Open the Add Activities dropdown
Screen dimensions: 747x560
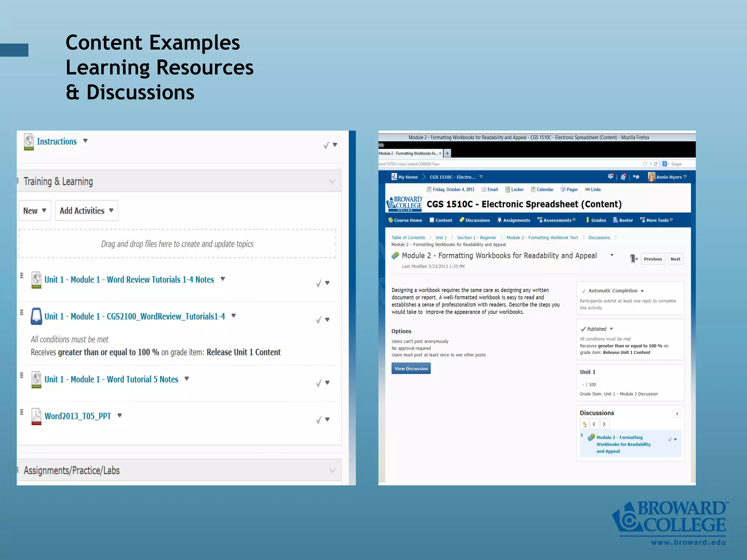pos(86,211)
